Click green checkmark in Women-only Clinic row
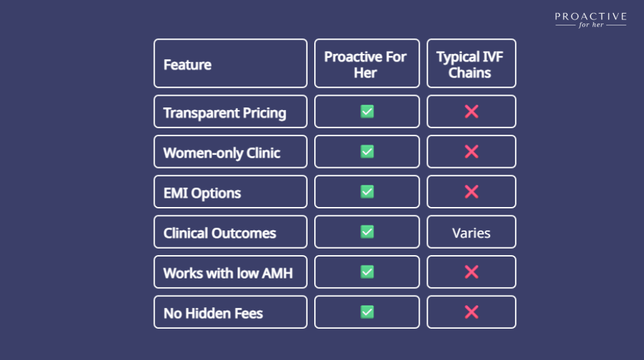The height and width of the screenshot is (360, 644). click(367, 152)
